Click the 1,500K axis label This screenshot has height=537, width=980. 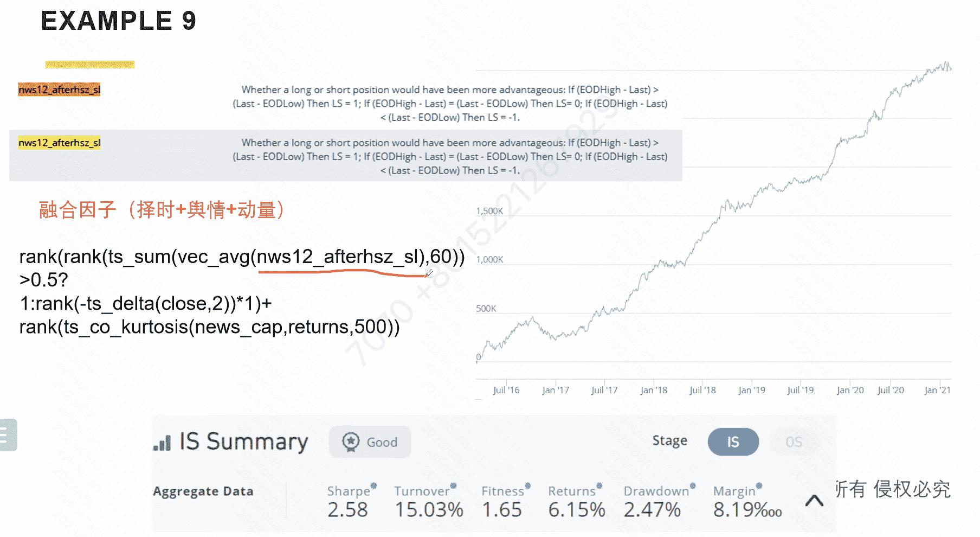(489, 211)
